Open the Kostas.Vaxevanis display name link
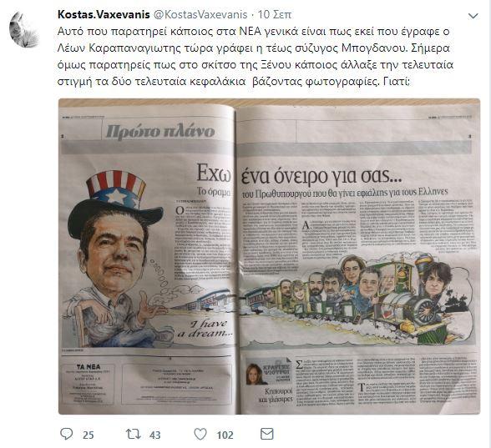 (104, 14)
